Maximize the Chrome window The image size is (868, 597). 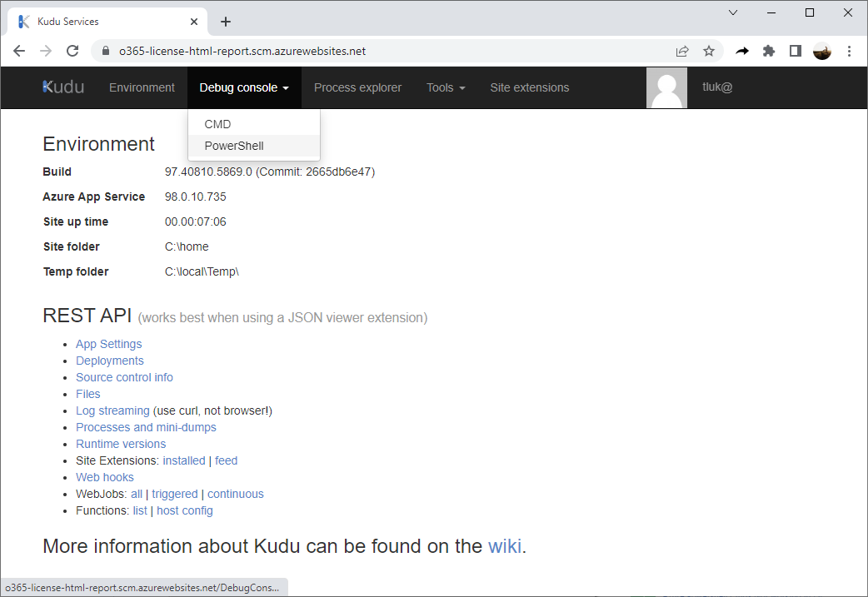tap(810, 12)
